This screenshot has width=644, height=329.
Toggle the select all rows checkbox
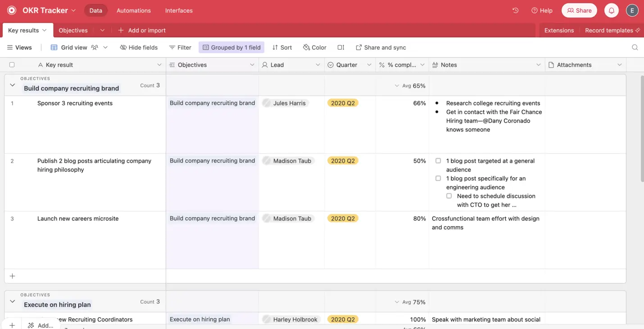12,65
